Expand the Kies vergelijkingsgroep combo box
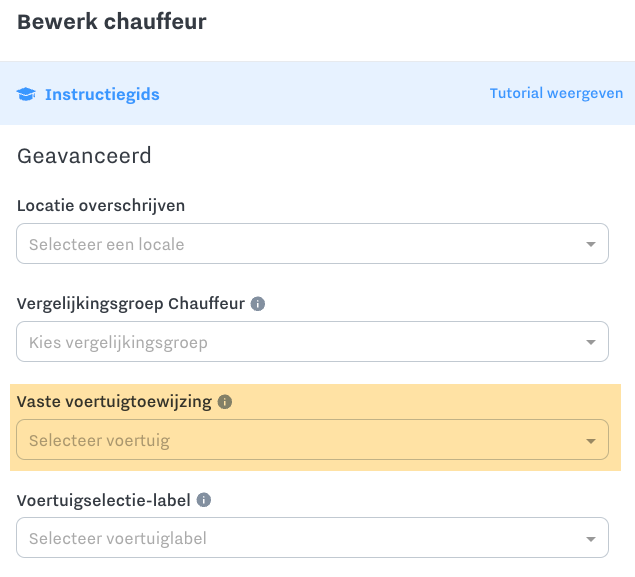 (312, 342)
